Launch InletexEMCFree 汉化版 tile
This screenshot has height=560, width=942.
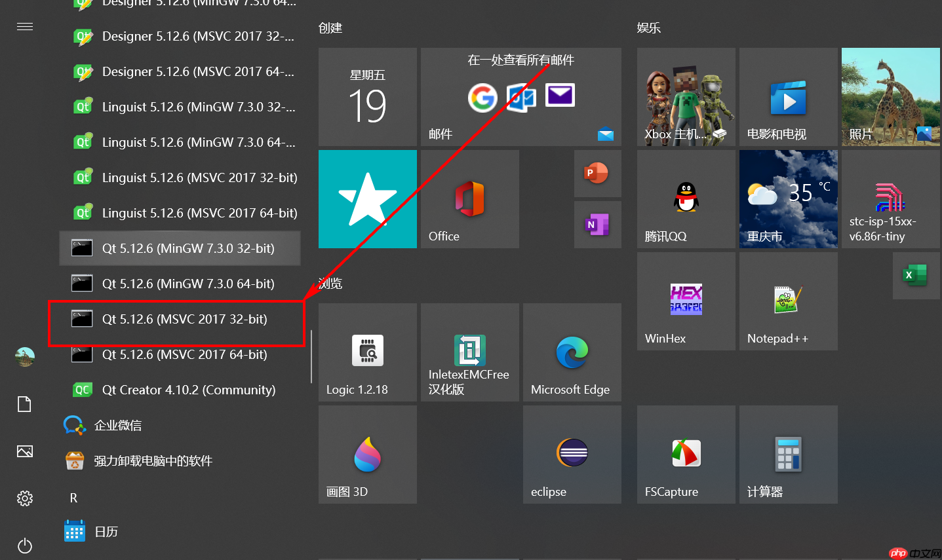pos(470,352)
